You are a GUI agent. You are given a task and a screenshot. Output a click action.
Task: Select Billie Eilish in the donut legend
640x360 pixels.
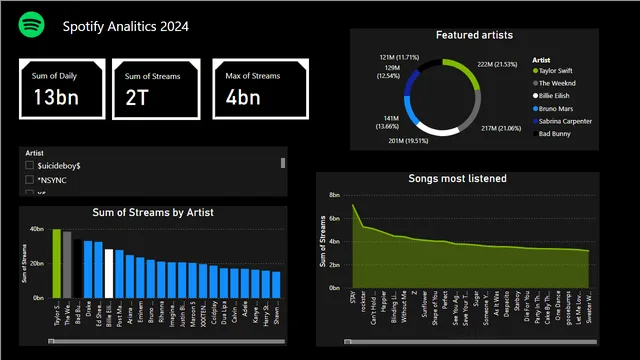[551, 96]
